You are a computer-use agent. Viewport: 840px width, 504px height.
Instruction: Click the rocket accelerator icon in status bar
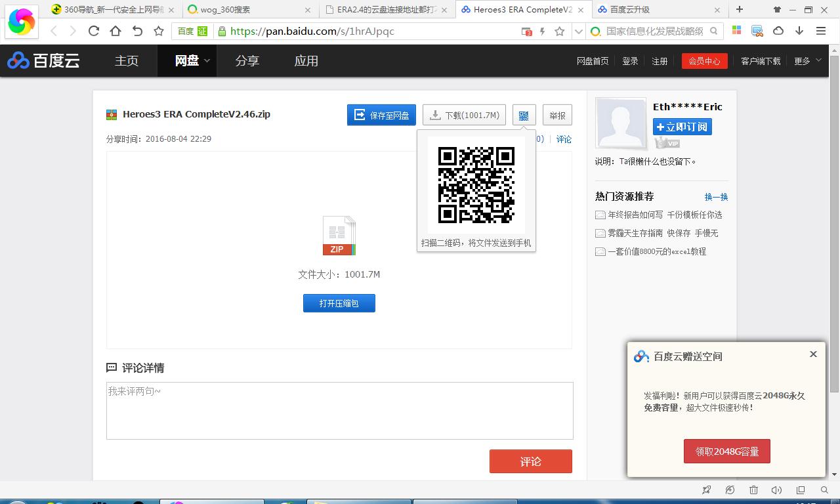707,490
